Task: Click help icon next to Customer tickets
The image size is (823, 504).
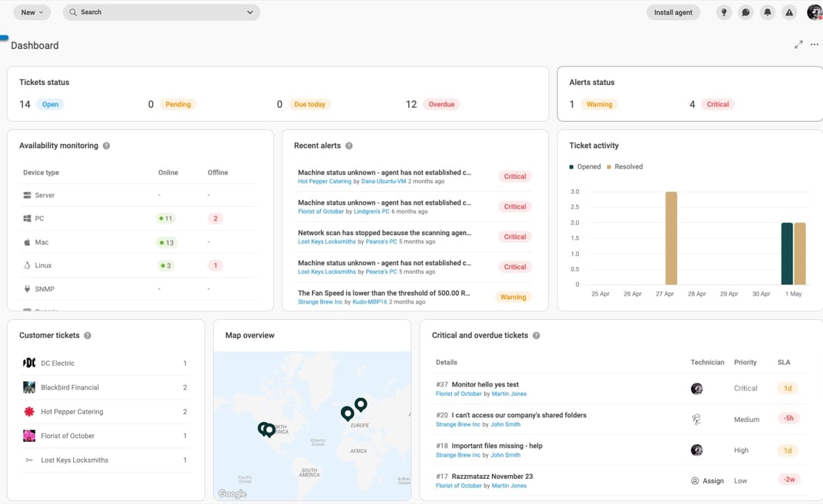Action: coord(88,336)
